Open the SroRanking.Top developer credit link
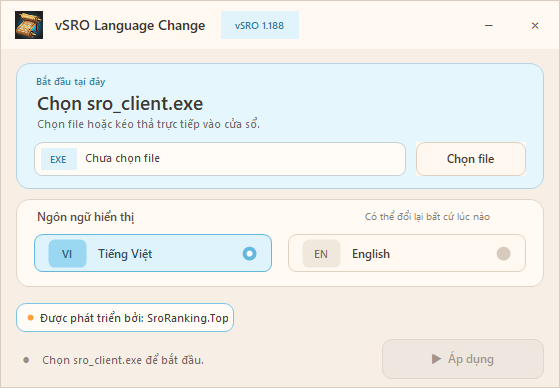Viewport: 560px width, 388px height. tap(125, 318)
